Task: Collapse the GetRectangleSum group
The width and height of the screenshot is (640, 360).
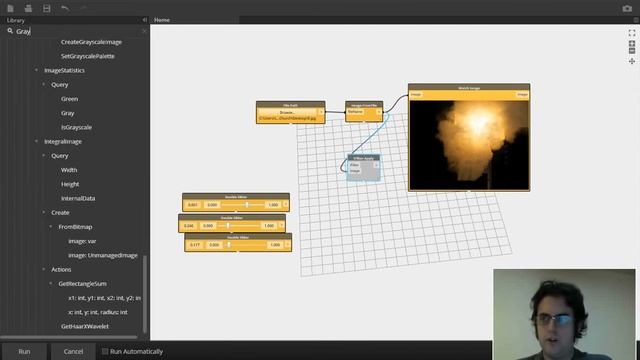Action: tap(51, 283)
